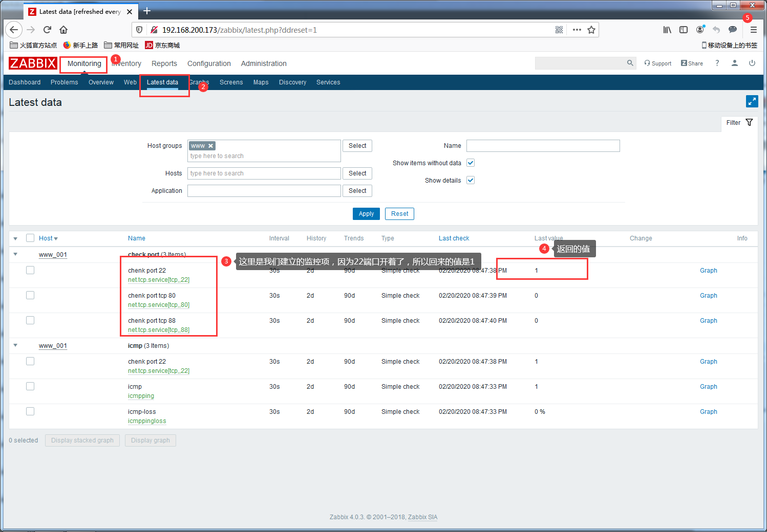Click the Zabbix logo
Screen dimensions: 767x532
(x=33, y=63)
